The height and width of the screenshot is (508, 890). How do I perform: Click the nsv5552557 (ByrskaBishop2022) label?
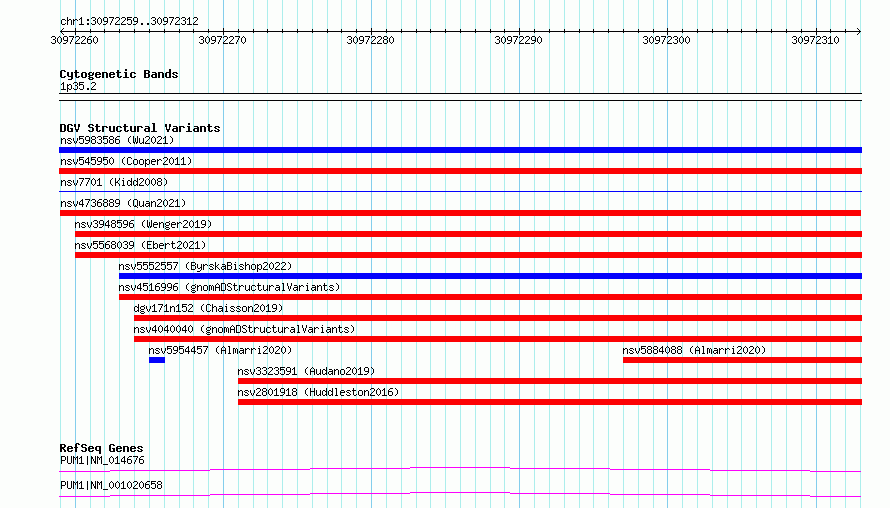pos(205,266)
